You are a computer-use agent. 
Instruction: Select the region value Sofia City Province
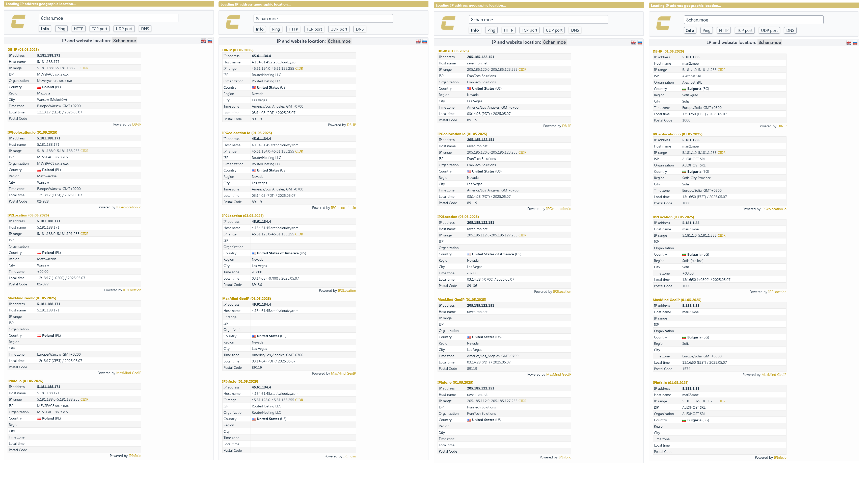pos(696,178)
